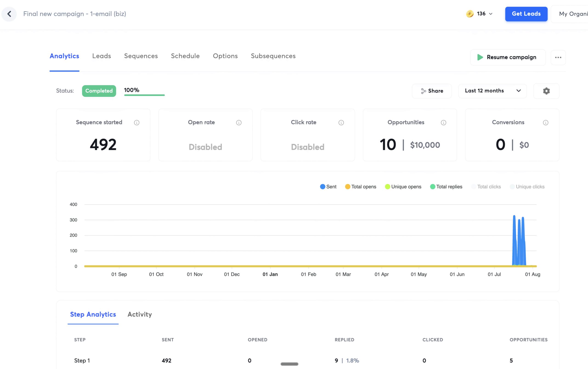
Task: Click info icon next to Click rate
Action: pyautogui.click(x=341, y=123)
